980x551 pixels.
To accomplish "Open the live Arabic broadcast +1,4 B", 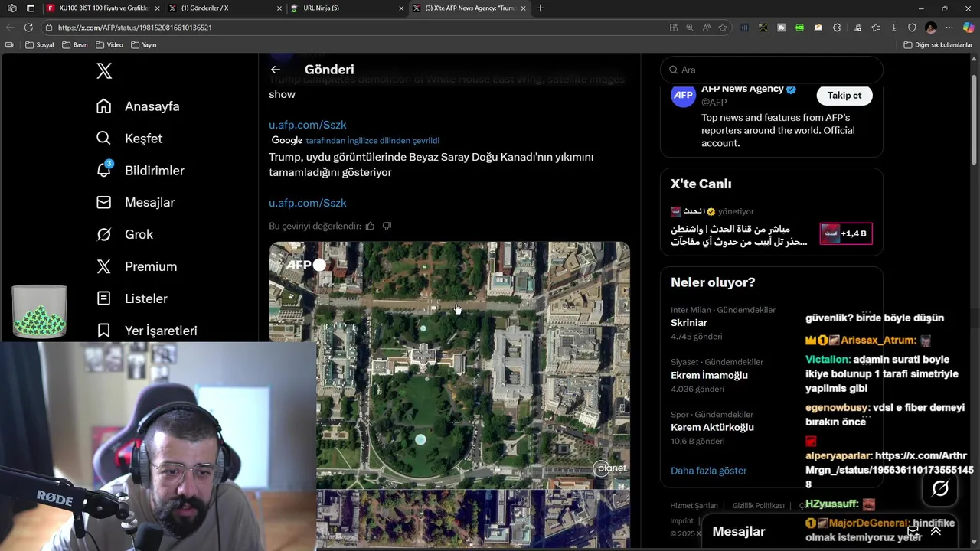I will pos(846,233).
